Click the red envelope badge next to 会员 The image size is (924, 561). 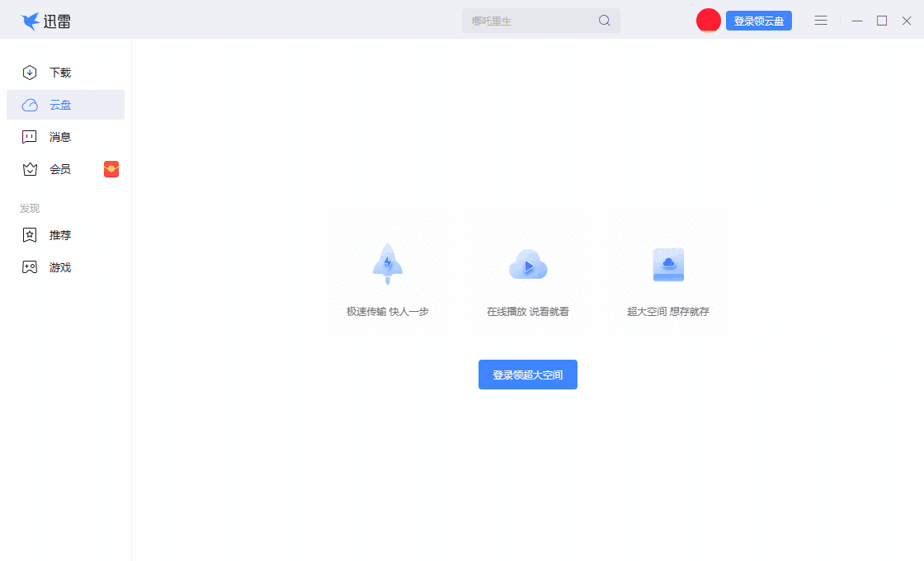pos(111,169)
